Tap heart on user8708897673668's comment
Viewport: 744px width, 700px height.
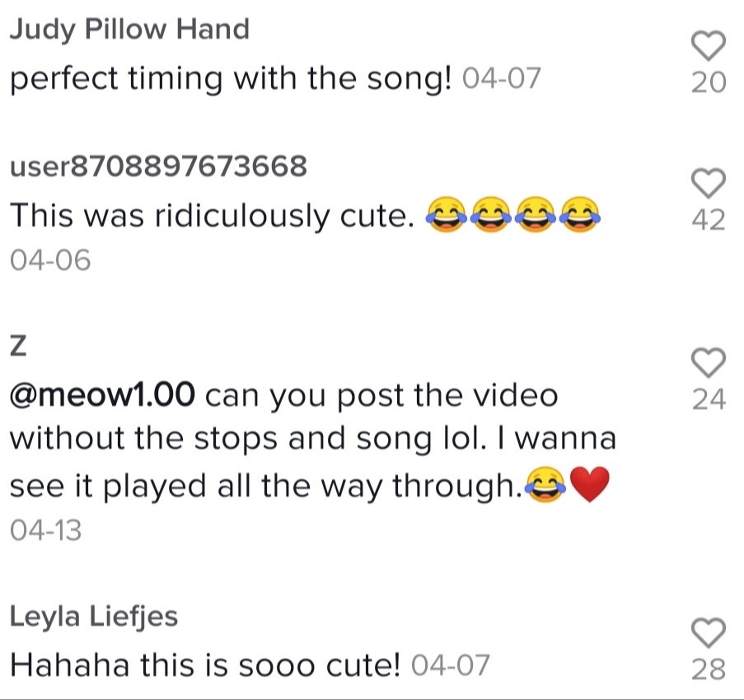coord(709,183)
